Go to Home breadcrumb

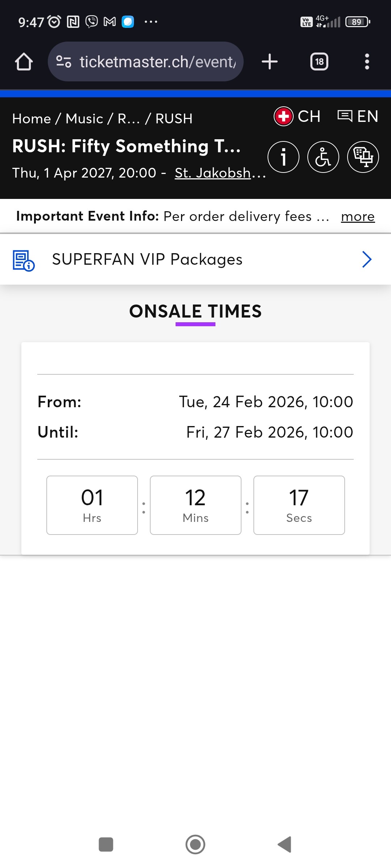pos(31,119)
